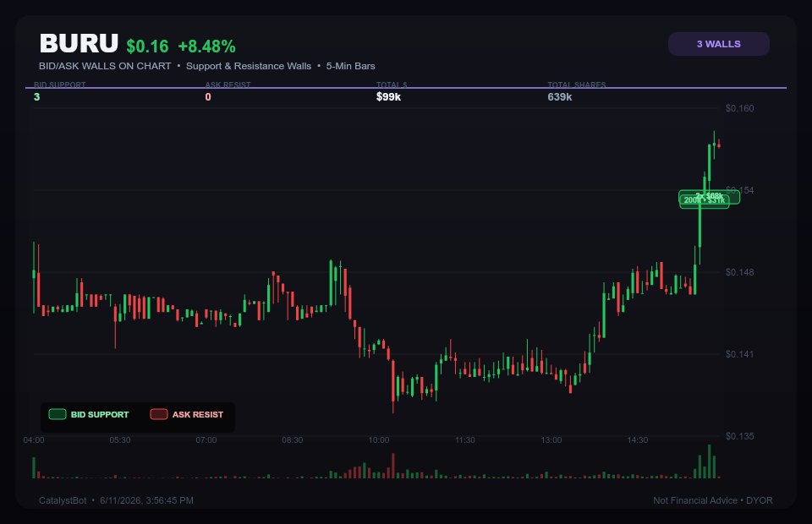
Task: Click the 04:00 time axis label
Action: tap(34, 440)
